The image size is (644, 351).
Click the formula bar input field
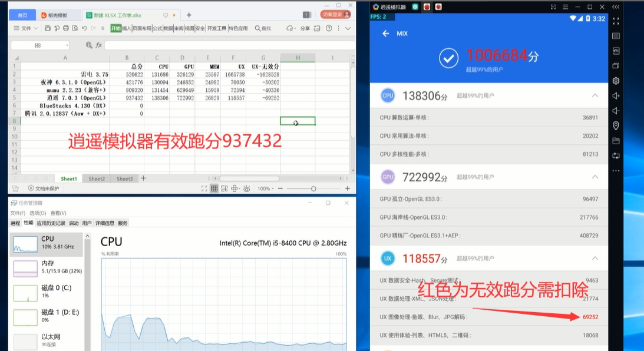[x=230, y=45]
